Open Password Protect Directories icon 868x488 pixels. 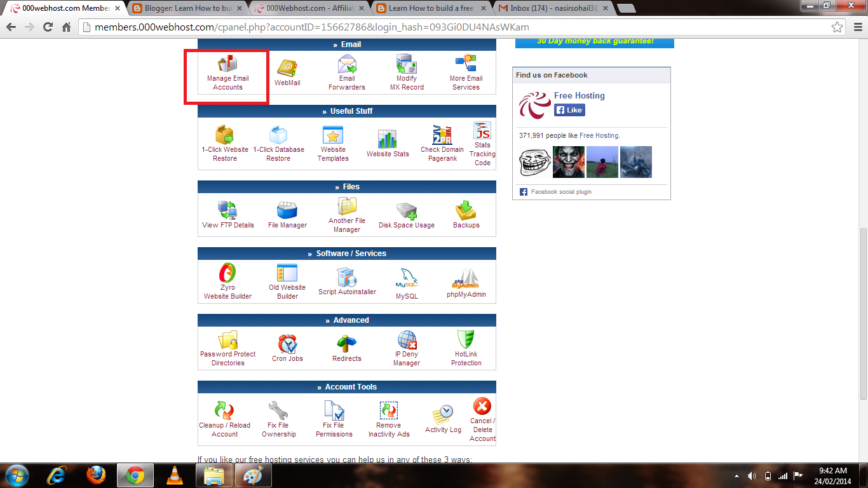(227, 339)
